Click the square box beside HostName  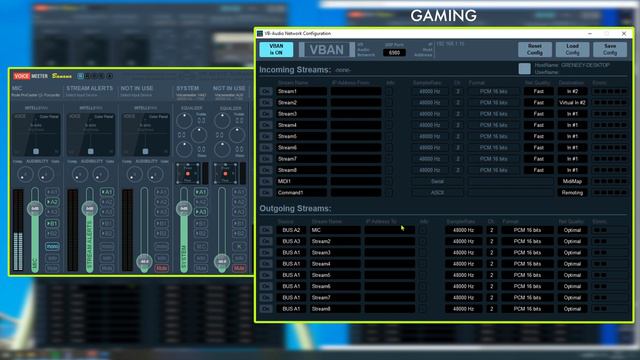coord(524,68)
